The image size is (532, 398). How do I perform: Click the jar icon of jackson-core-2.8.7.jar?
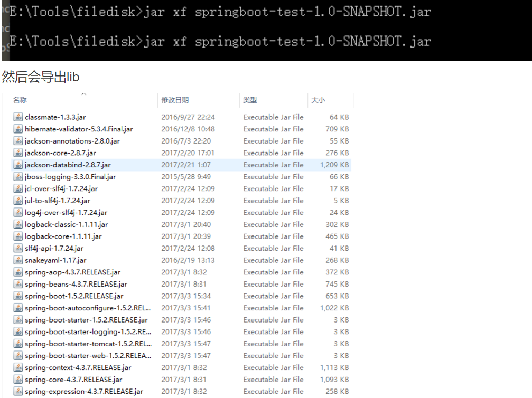(18, 153)
